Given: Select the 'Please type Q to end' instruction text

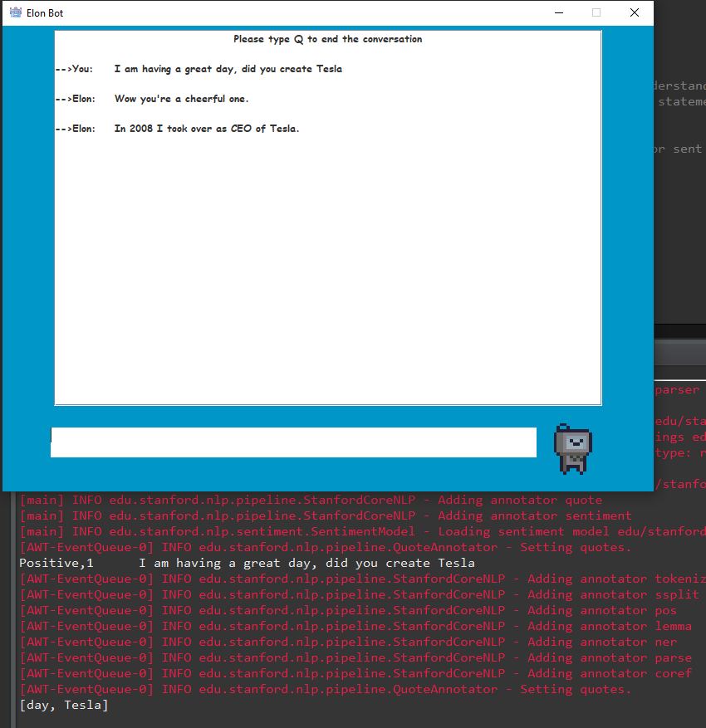Looking at the screenshot, I should coord(327,39).
